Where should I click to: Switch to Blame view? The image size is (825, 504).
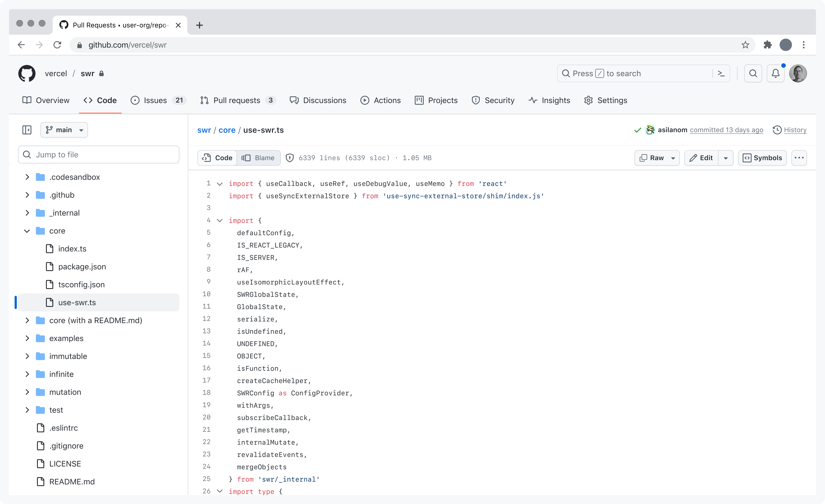click(258, 158)
